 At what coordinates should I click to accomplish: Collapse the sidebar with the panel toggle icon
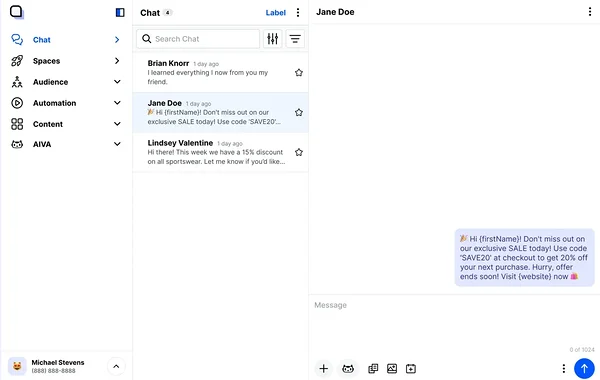[x=120, y=13]
